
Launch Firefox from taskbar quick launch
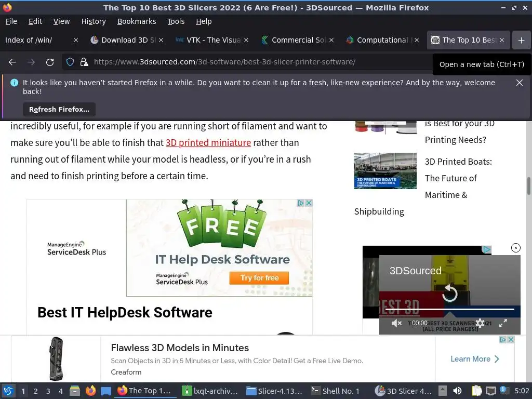click(x=90, y=391)
